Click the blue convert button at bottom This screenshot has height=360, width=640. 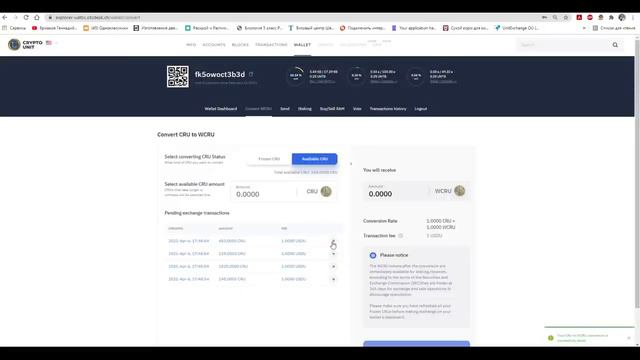coord(416,344)
